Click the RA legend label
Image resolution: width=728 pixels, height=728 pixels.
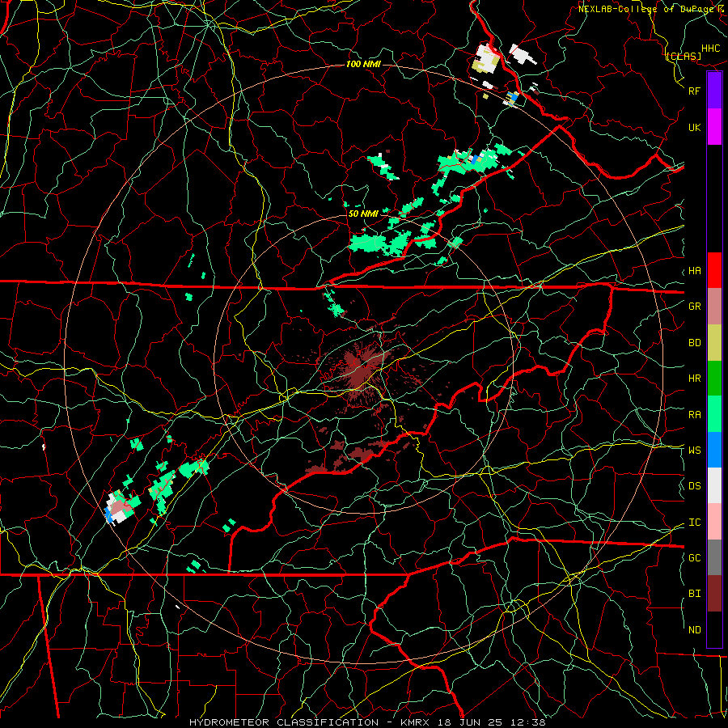point(695,415)
